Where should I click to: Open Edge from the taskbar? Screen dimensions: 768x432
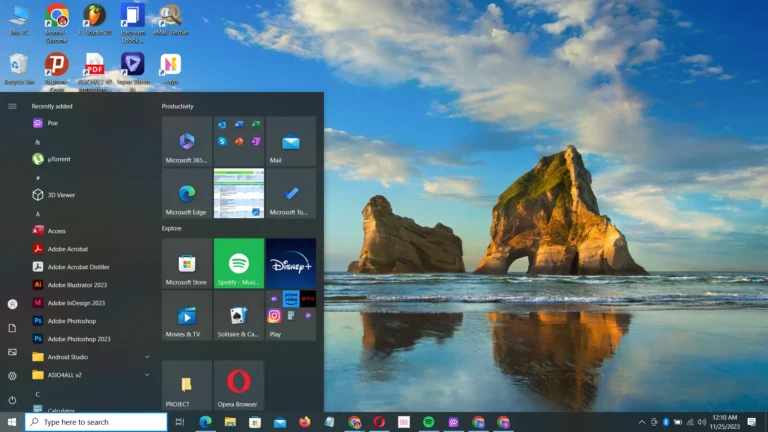pyautogui.click(x=205, y=422)
